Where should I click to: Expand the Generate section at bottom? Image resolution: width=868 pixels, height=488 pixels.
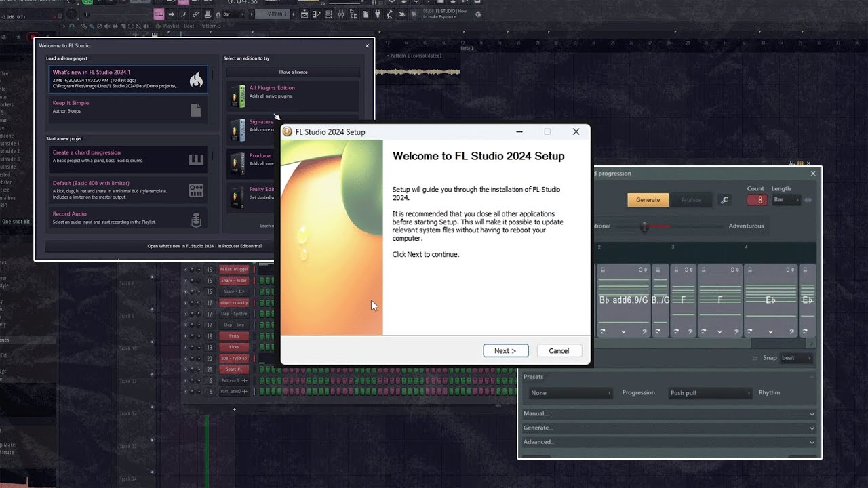[670, 428]
